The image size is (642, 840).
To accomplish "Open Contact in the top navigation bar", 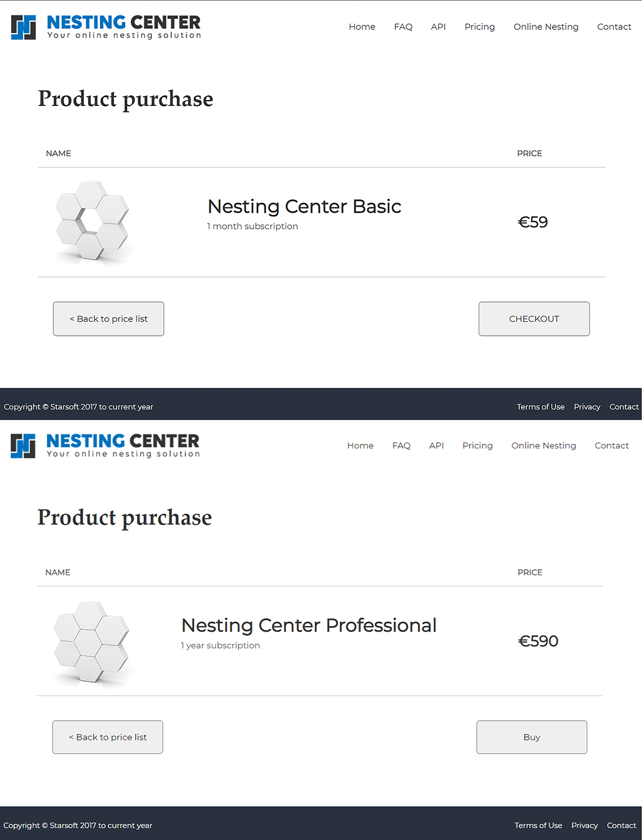I will click(614, 27).
